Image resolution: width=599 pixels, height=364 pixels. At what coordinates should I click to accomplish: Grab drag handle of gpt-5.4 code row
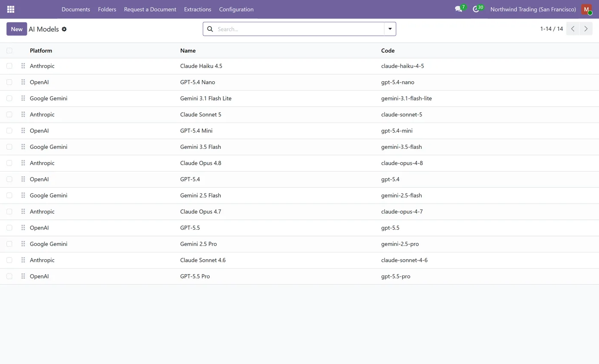coord(23,179)
